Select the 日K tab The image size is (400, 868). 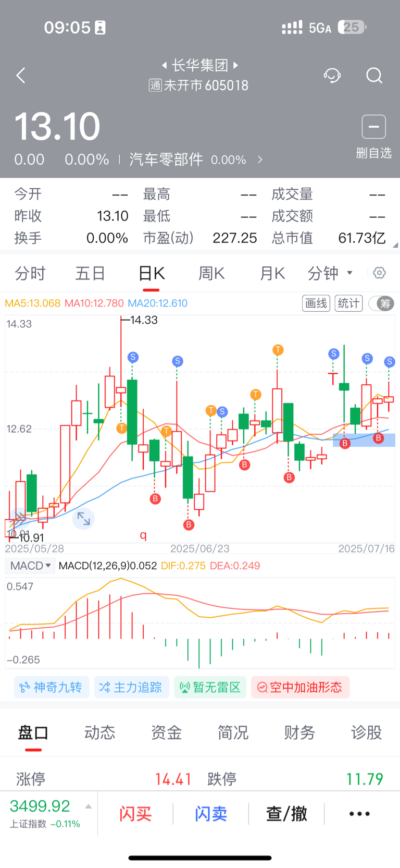pyautogui.click(x=152, y=273)
